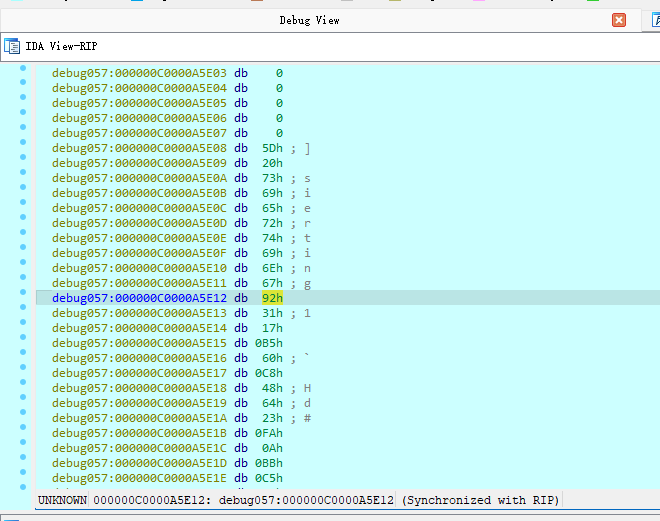660x521 pixels.
Task: Toggle breakpoint dot beside address A5E15
Action: pyautogui.click(x=23, y=337)
